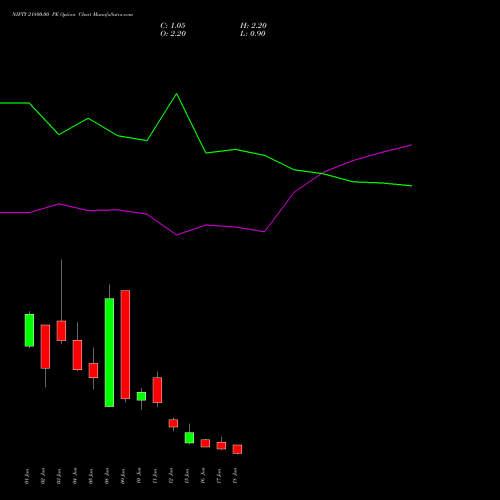Screen dimensions: 500x500
Task: Click the '03 Jan' date axis label
Action: (x=59, y=476)
